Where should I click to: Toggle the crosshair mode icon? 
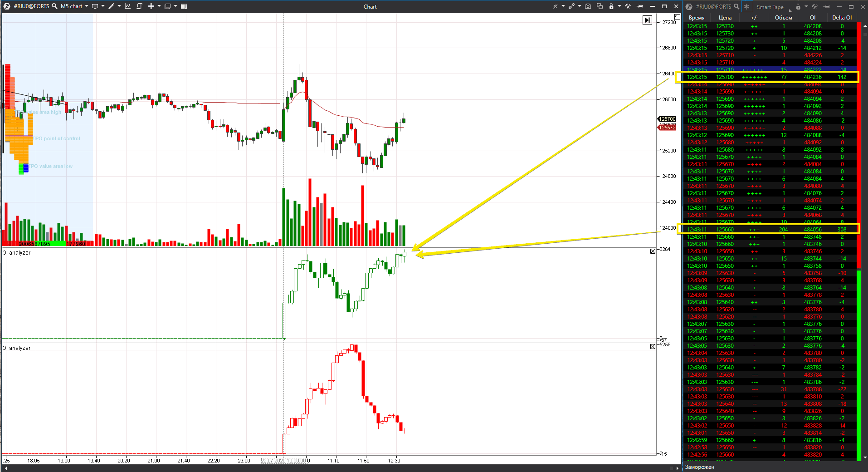(x=556, y=6)
